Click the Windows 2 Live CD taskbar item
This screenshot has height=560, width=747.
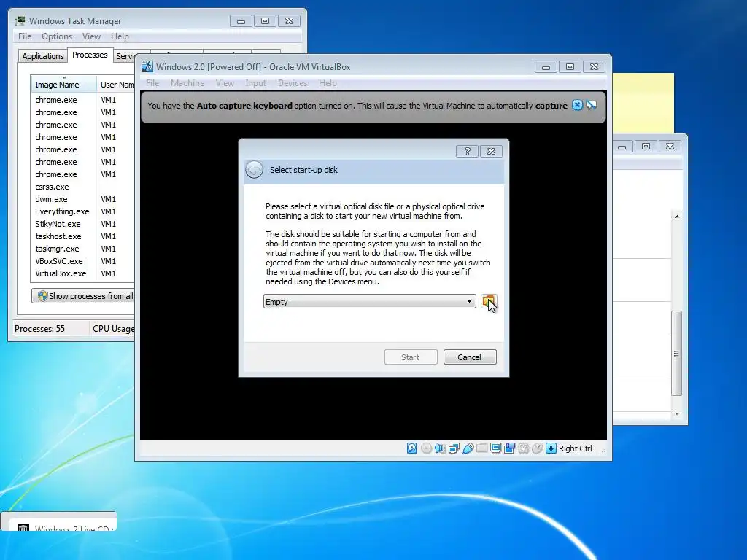pos(58,522)
